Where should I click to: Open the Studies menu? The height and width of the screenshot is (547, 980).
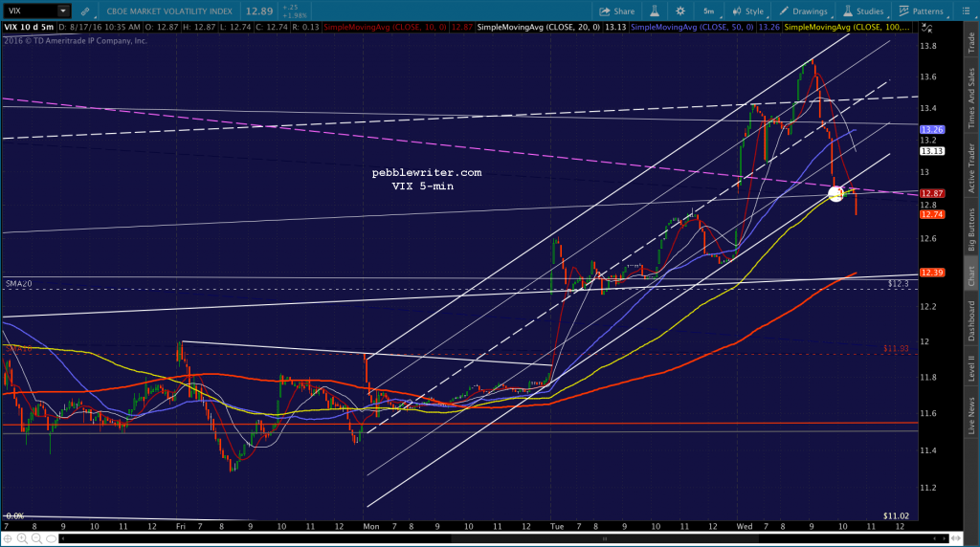tap(863, 11)
